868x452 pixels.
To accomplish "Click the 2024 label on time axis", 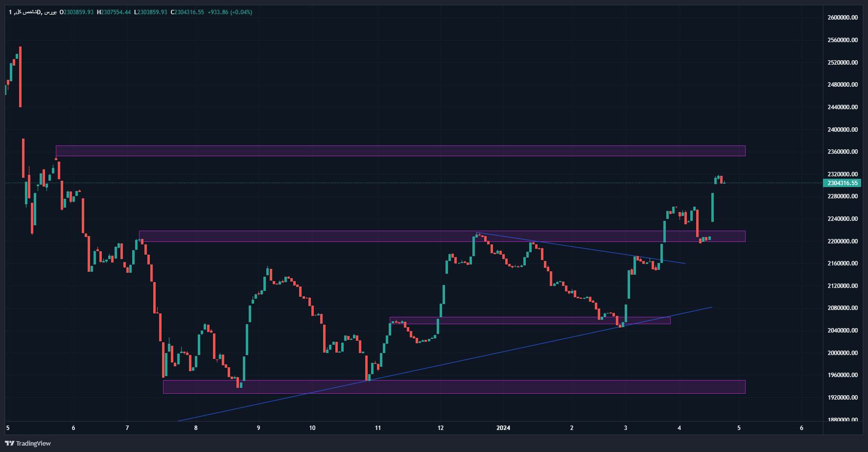I will click(x=503, y=428).
